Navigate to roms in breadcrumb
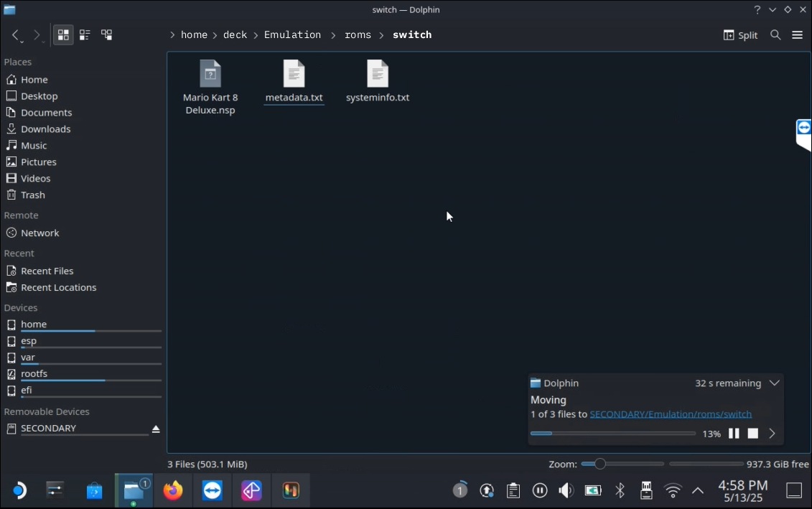 click(x=358, y=34)
